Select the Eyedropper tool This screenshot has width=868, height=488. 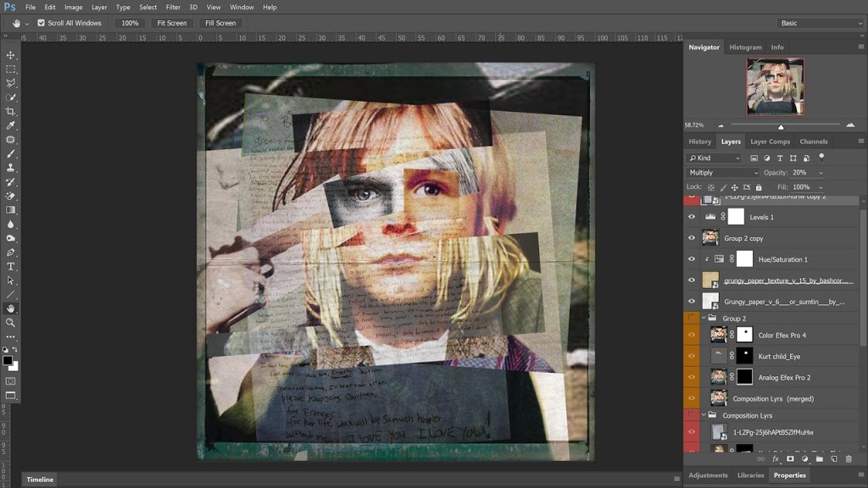[x=10, y=125]
